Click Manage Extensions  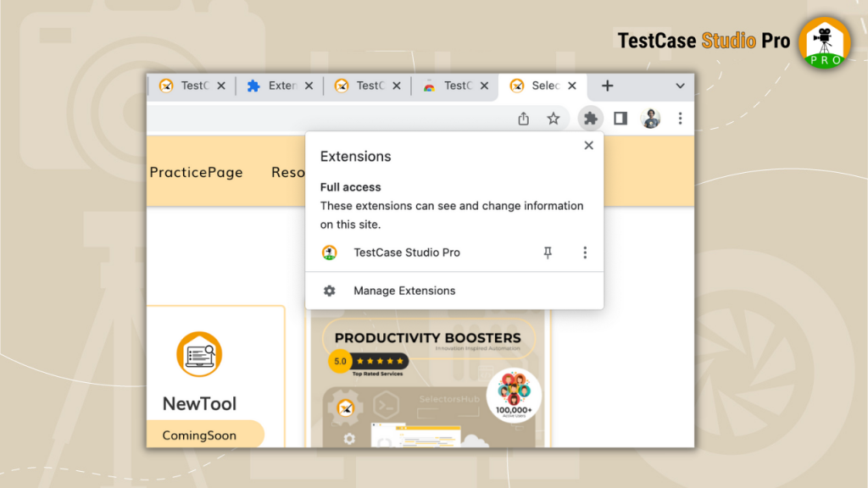click(454, 291)
